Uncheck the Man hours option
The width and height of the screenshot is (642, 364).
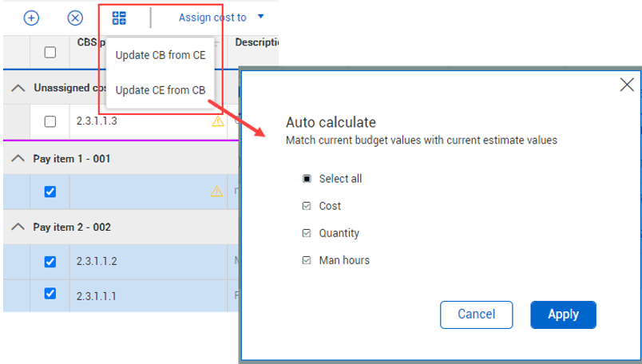[x=306, y=260]
